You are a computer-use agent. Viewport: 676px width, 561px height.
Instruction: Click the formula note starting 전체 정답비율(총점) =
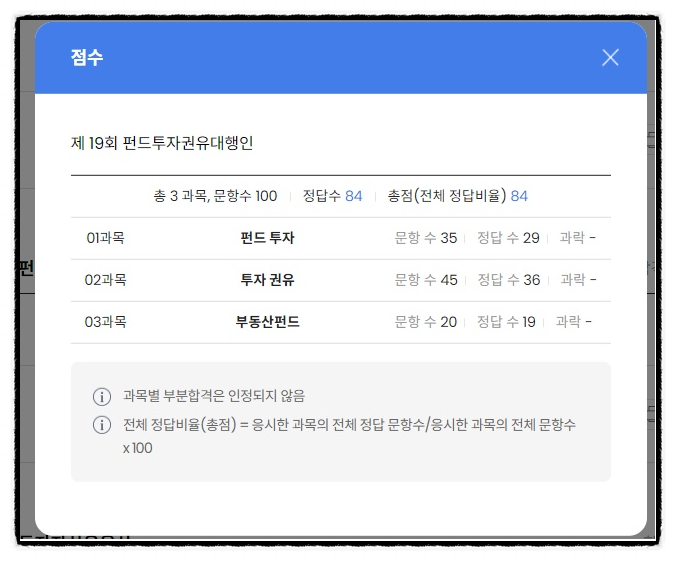(349, 436)
